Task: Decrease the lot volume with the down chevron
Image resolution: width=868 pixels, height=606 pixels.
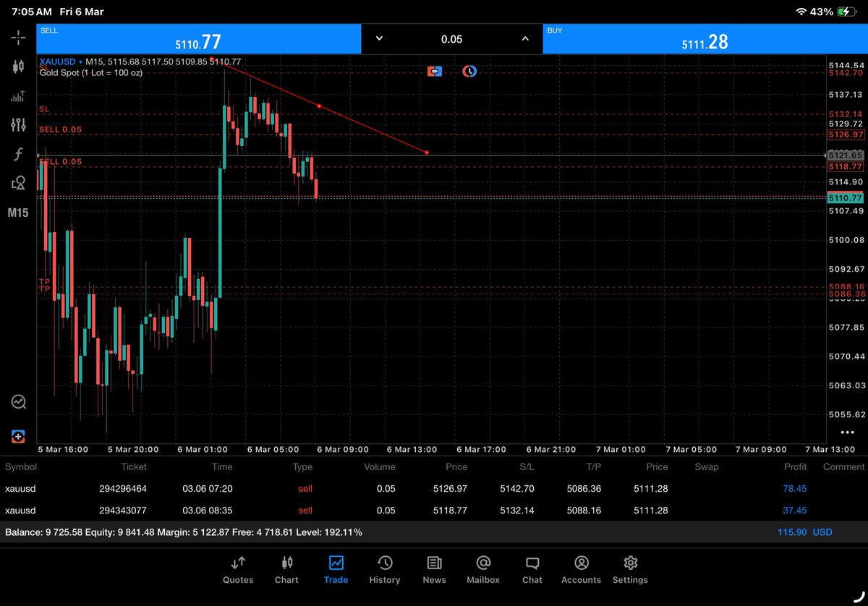Action: pyautogui.click(x=379, y=39)
